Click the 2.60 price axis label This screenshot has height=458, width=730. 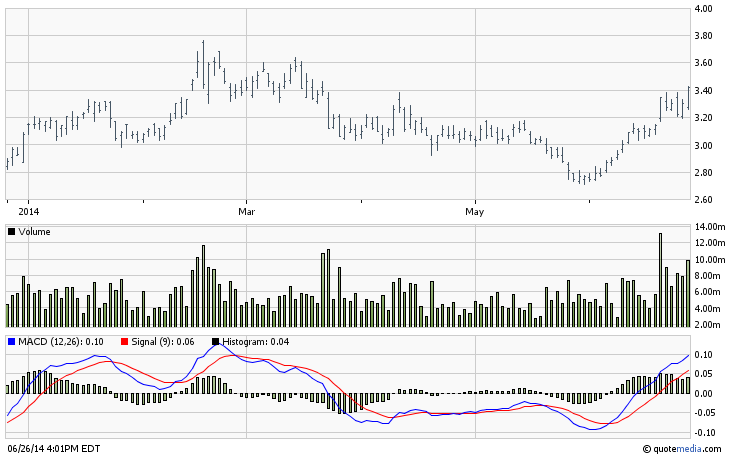[x=703, y=200]
